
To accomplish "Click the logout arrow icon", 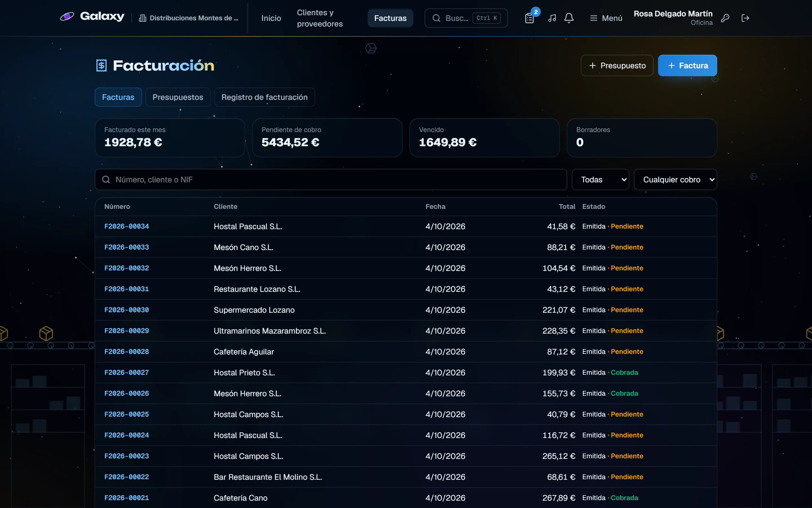I will coord(745,18).
